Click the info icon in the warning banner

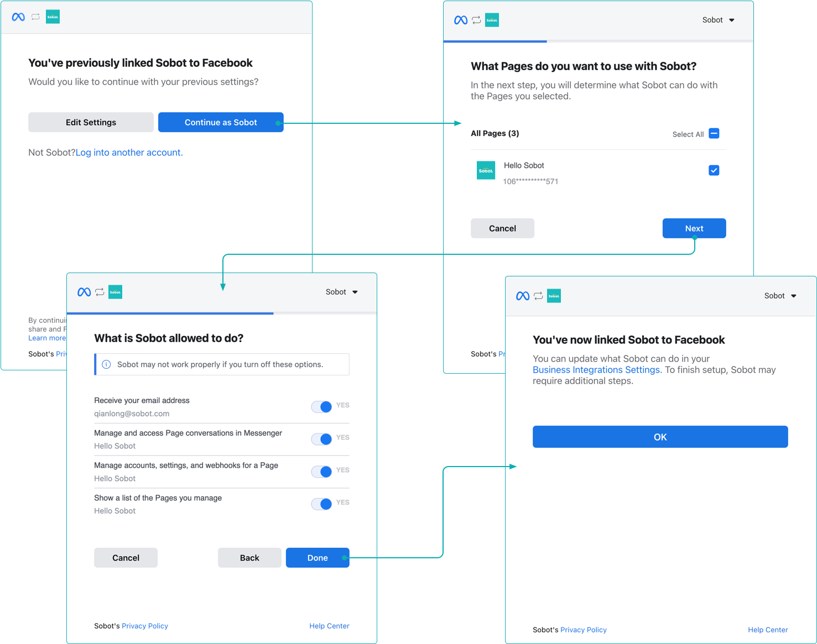[x=106, y=364]
